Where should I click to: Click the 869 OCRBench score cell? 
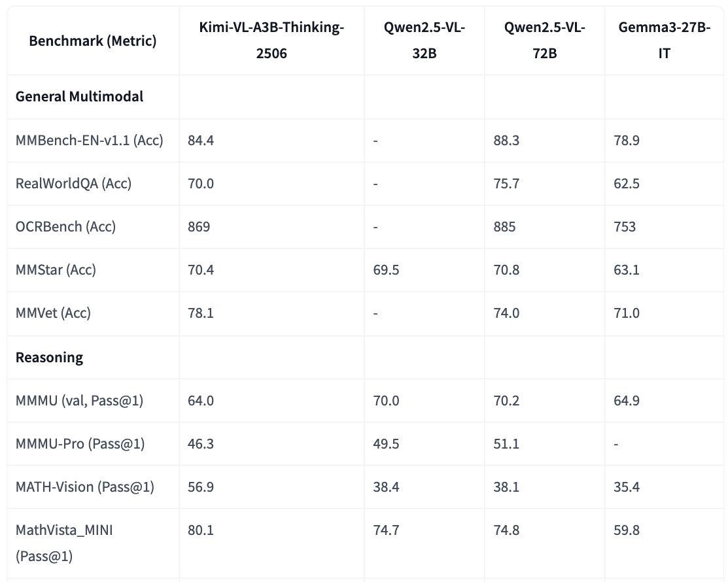(x=199, y=227)
